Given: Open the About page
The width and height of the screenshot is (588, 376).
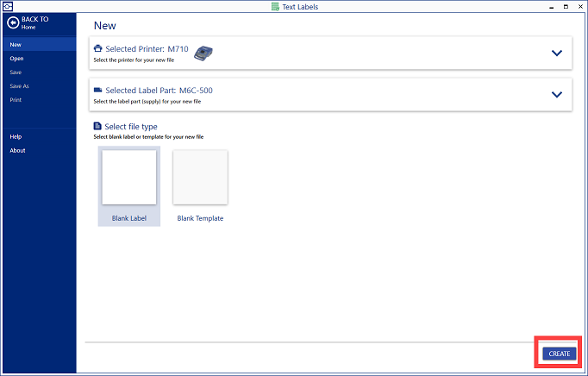Looking at the screenshot, I should (17, 150).
